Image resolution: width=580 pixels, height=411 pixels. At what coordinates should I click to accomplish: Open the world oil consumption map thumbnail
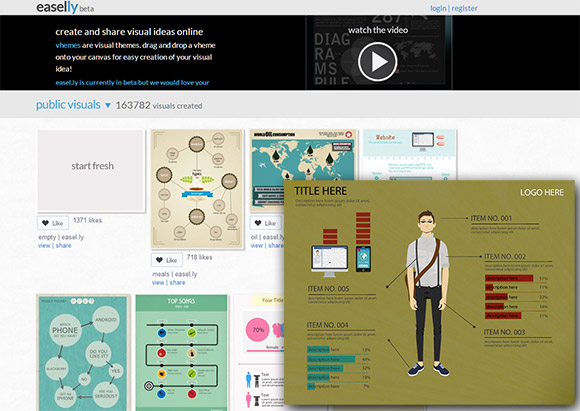tap(303, 155)
